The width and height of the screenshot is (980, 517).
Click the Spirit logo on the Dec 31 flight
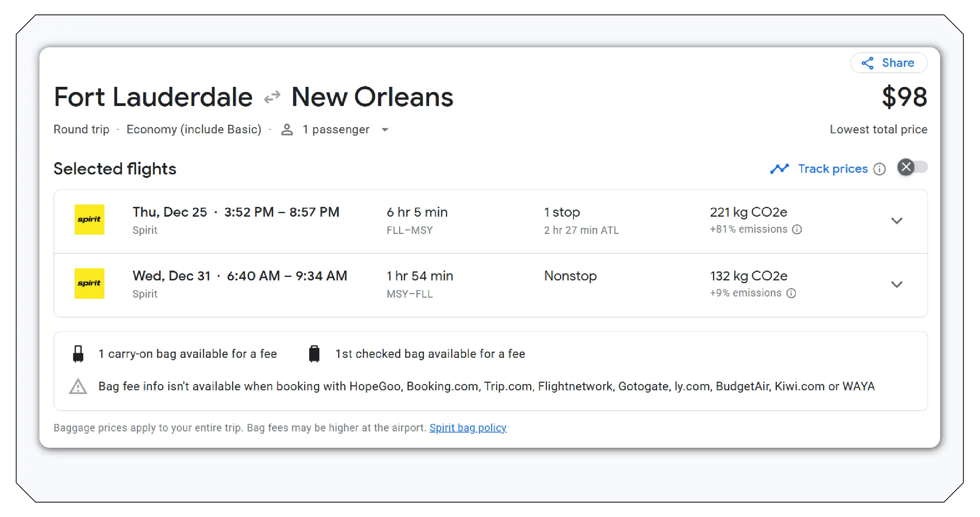pos(89,284)
